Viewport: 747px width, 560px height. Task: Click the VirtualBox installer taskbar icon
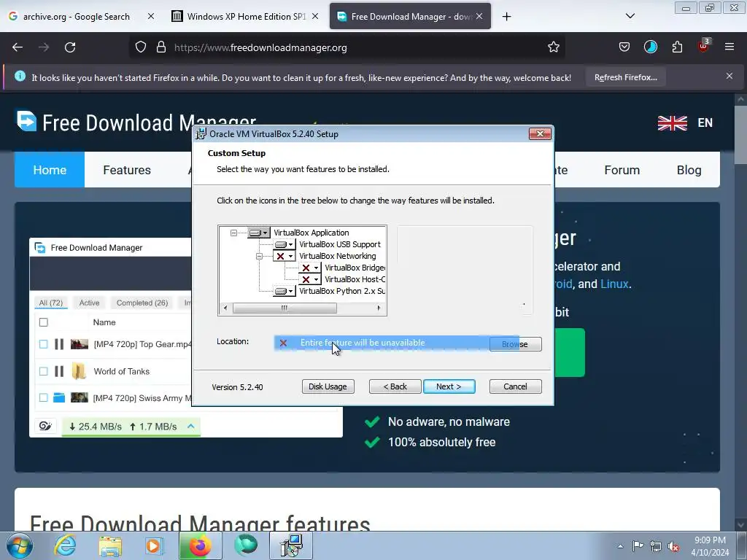(291, 545)
